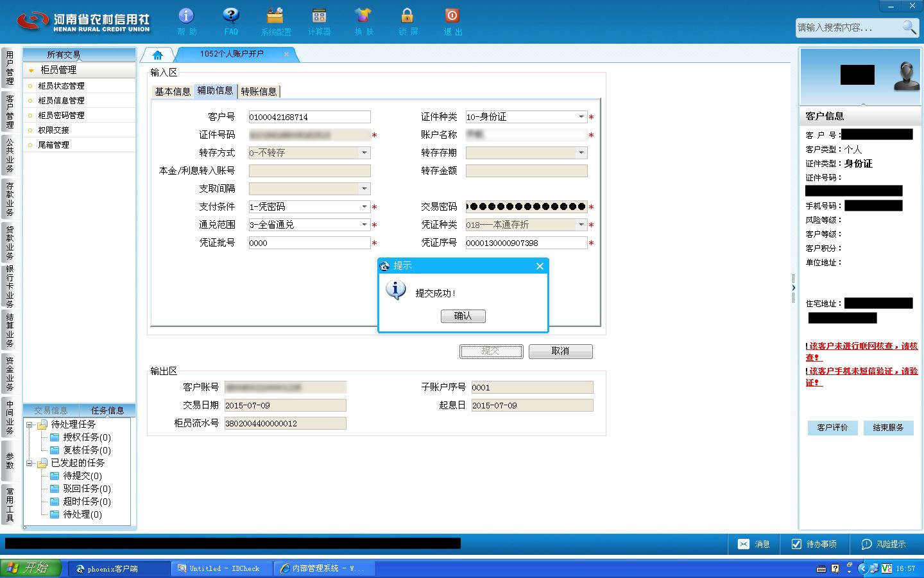Collapse the 待处理任务 tree node
Image resolution: width=924 pixels, height=578 pixels.
[x=29, y=425]
